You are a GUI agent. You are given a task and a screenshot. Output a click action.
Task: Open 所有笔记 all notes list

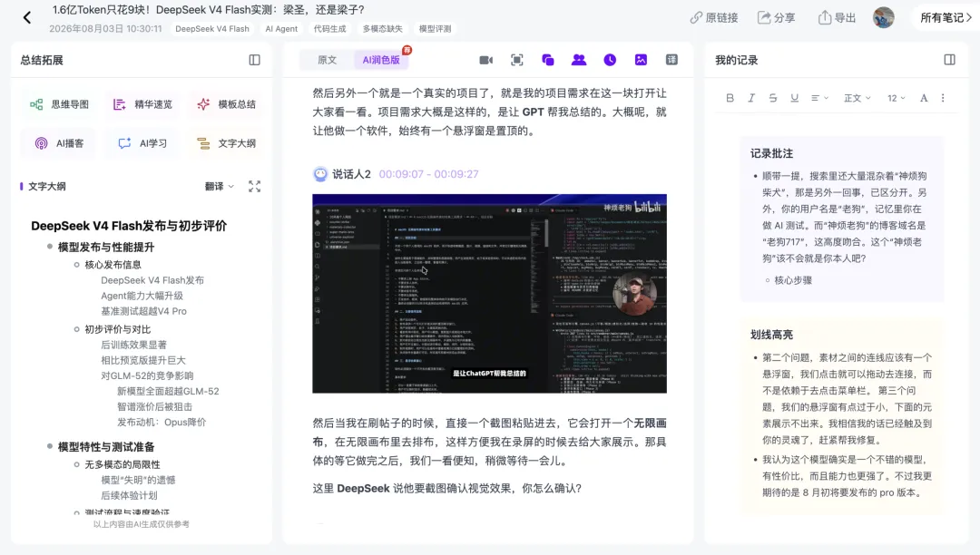pyautogui.click(x=946, y=17)
